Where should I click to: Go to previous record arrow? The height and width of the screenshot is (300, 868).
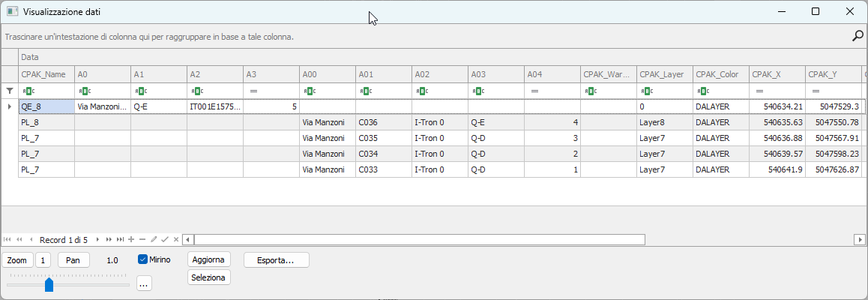tap(31, 240)
